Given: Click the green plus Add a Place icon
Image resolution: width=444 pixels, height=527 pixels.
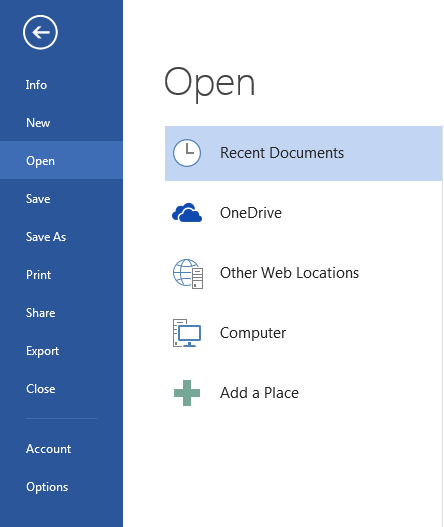Looking at the screenshot, I should pos(187,393).
